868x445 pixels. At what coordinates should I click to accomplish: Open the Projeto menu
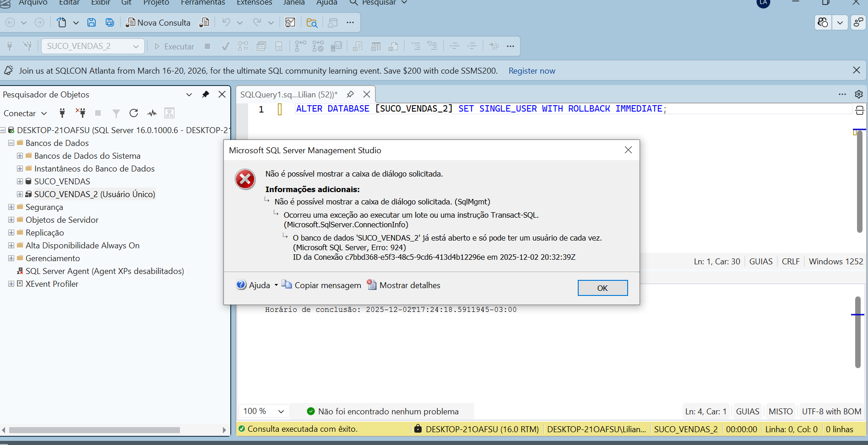point(156,3)
